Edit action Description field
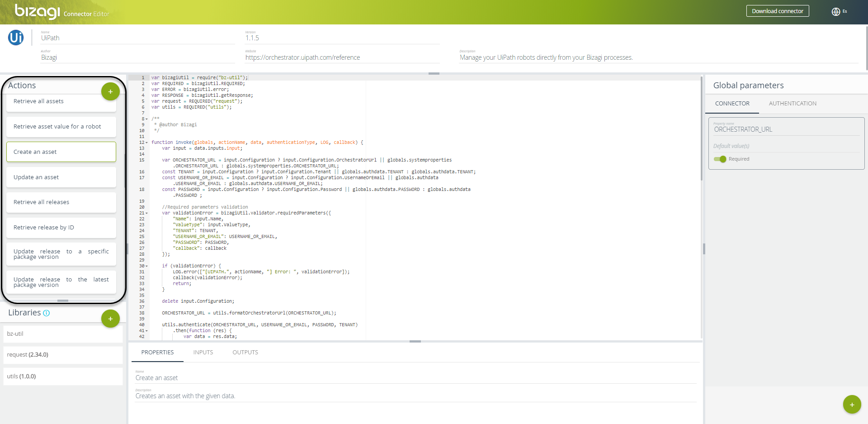This screenshot has height=424, width=868. pyautogui.click(x=415, y=395)
